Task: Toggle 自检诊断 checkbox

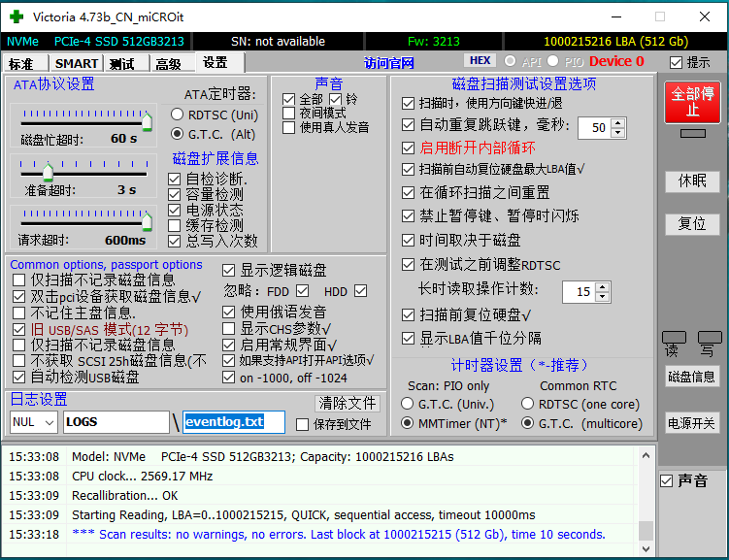Action: click(175, 179)
